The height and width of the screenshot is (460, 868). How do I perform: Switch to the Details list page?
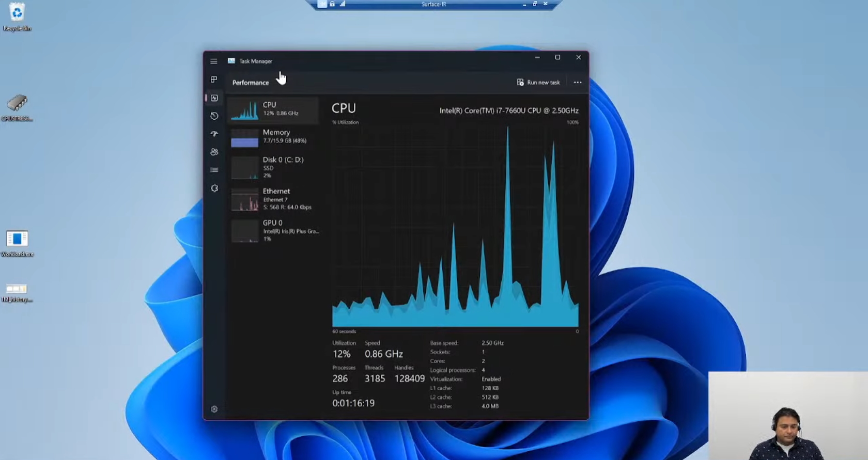point(214,170)
